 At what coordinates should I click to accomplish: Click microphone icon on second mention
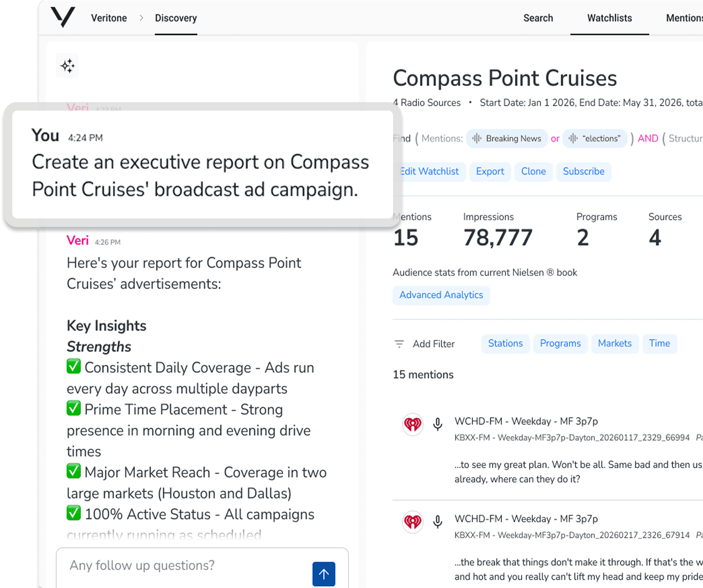pos(438,522)
